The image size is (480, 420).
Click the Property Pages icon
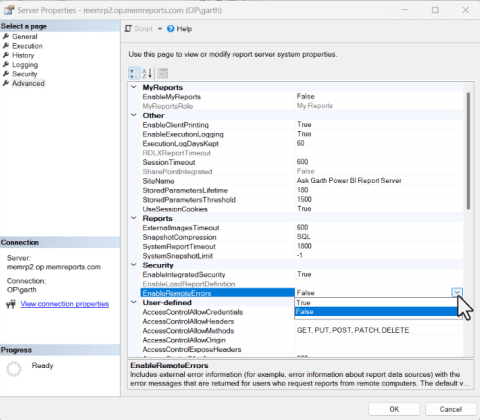coord(162,73)
